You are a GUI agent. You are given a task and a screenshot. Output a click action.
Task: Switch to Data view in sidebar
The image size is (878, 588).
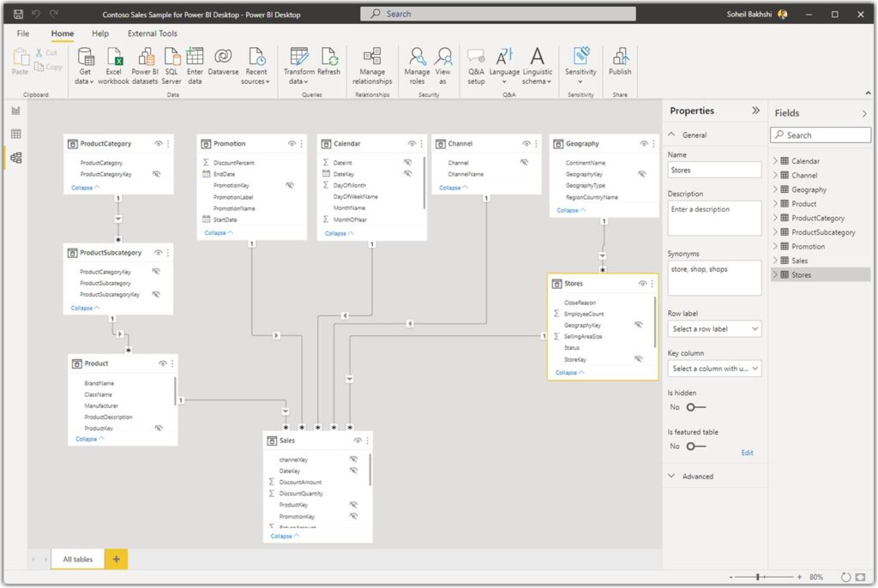[15, 134]
